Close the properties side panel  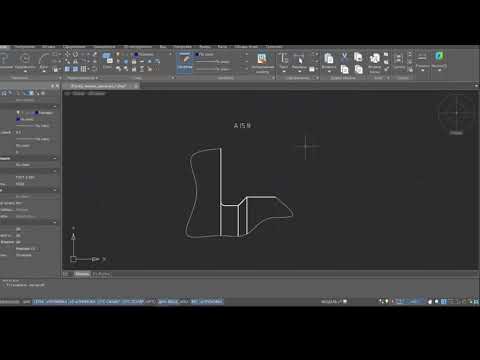tap(57, 86)
